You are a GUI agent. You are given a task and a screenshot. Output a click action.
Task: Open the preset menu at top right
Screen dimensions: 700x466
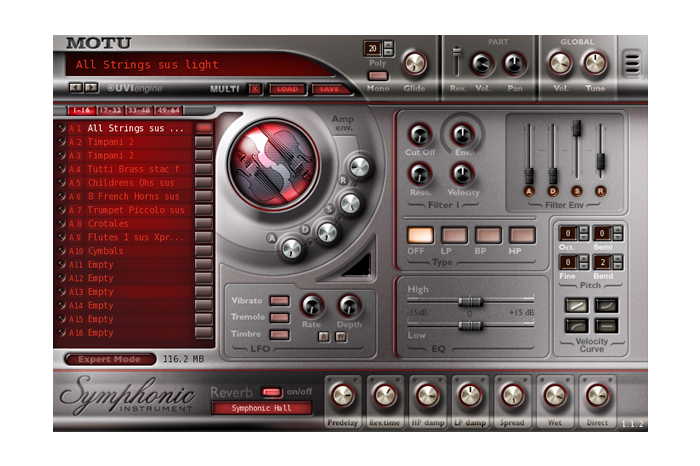632,63
